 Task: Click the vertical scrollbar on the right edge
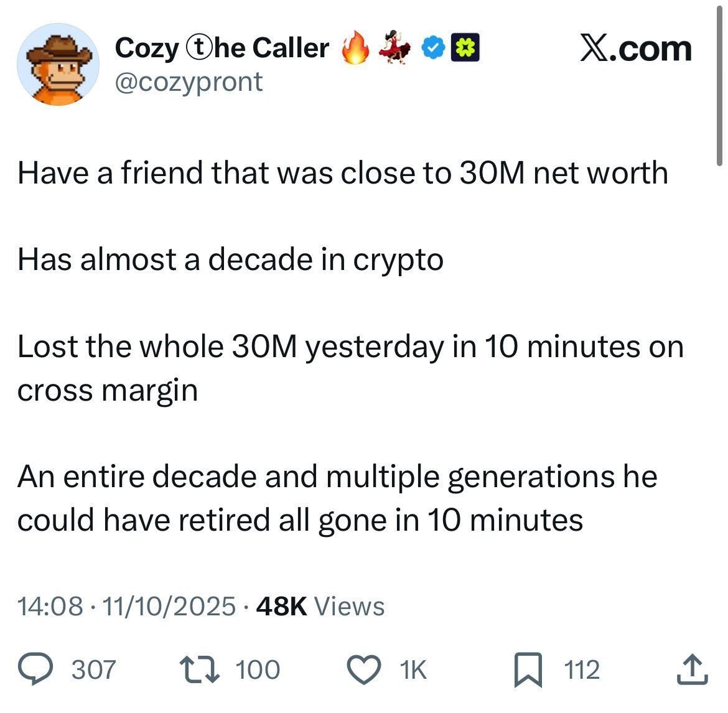coord(721,81)
